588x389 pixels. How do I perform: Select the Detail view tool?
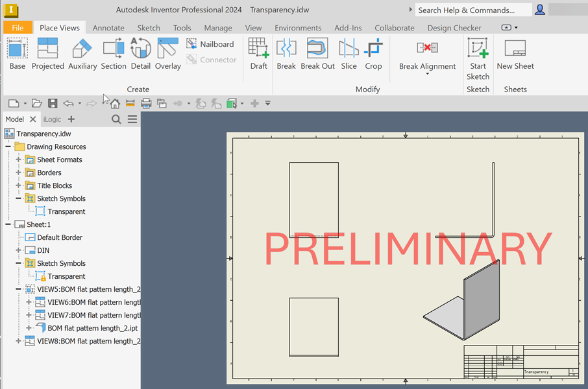(141, 55)
